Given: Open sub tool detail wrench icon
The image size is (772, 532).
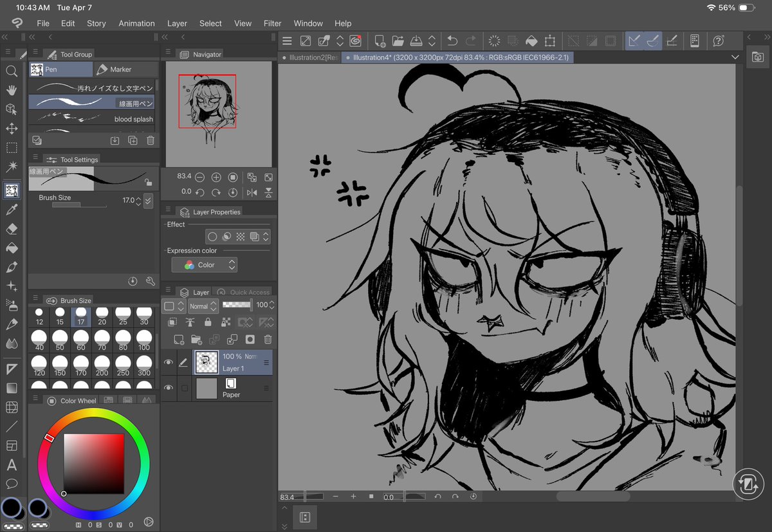Looking at the screenshot, I should click(151, 281).
